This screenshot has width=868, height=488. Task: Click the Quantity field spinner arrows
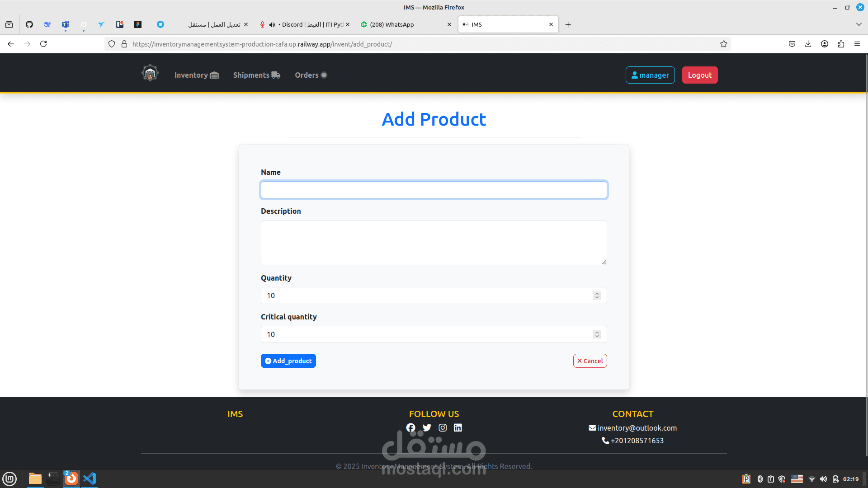pos(597,296)
